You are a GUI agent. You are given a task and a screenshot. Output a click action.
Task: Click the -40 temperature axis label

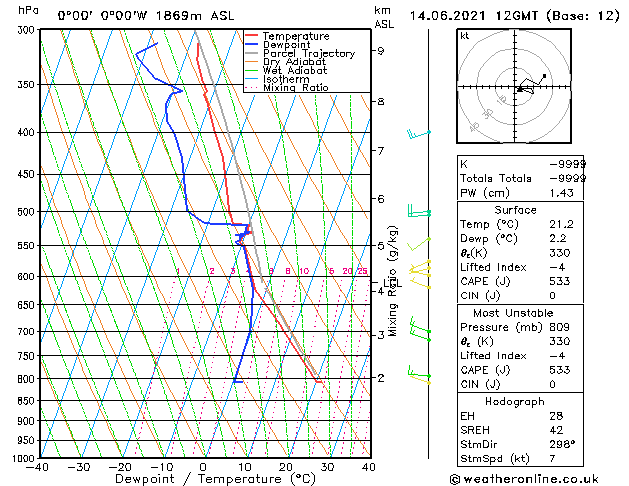pyautogui.click(x=37, y=467)
